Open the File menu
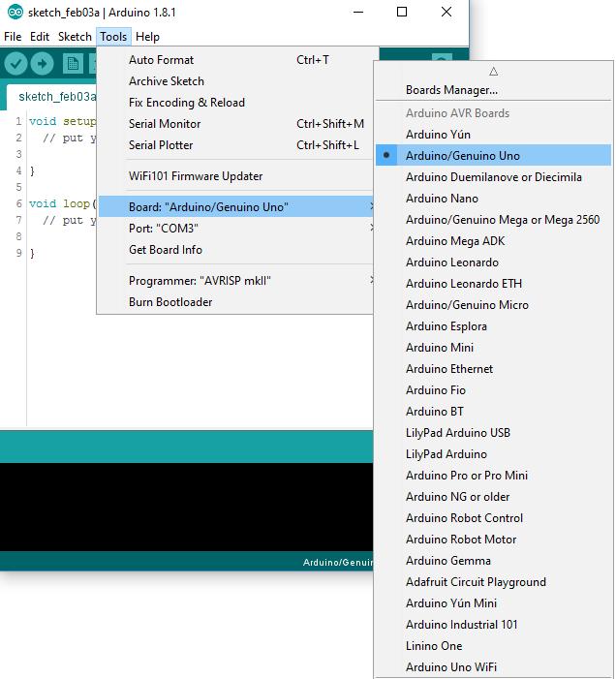 coord(13,37)
